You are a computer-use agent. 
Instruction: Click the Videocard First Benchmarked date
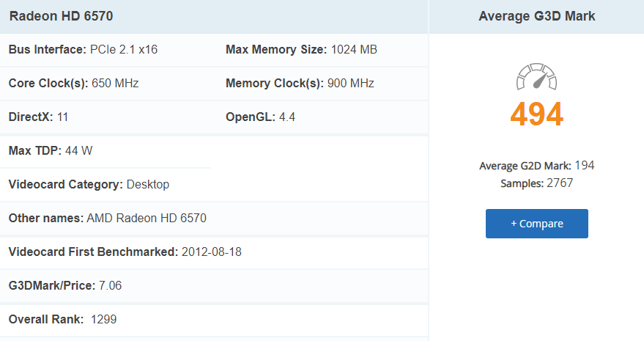pos(210,252)
